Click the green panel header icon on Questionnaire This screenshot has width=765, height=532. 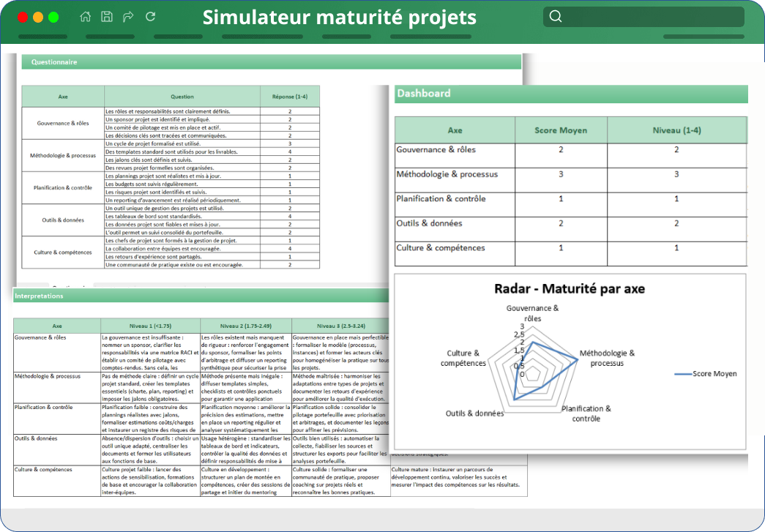pyautogui.click(x=35, y=62)
